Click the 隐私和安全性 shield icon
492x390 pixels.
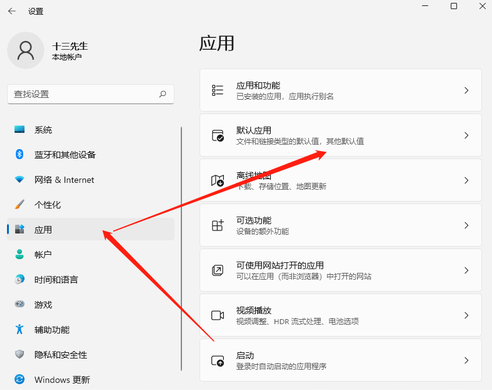(x=20, y=354)
